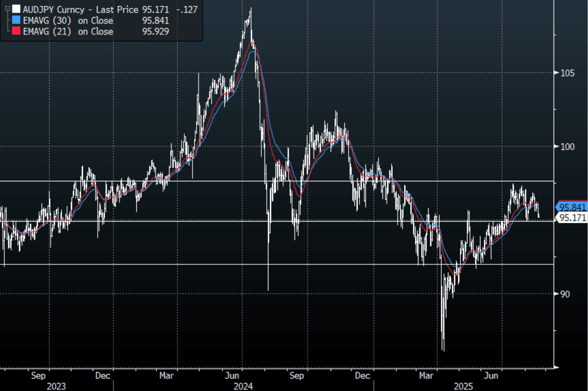Viewport: 588px width, 391px height.
Task: Select the 2023 year label
Action: (x=56, y=387)
